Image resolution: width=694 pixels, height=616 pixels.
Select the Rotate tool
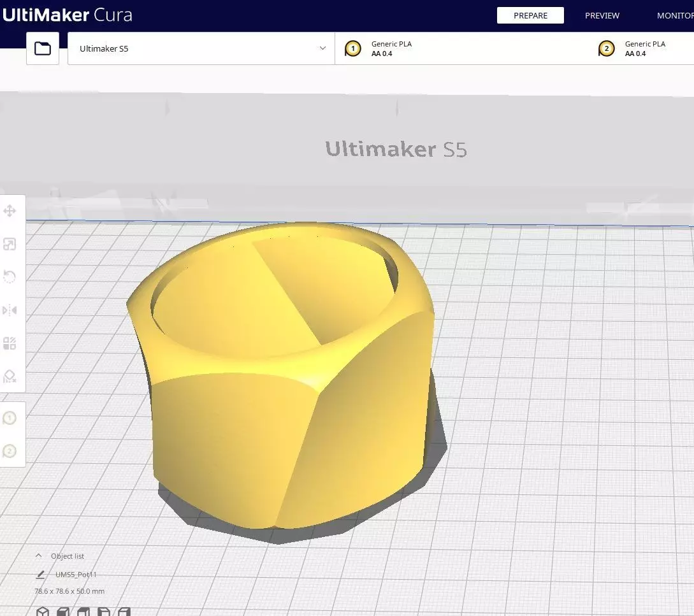point(10,277)
